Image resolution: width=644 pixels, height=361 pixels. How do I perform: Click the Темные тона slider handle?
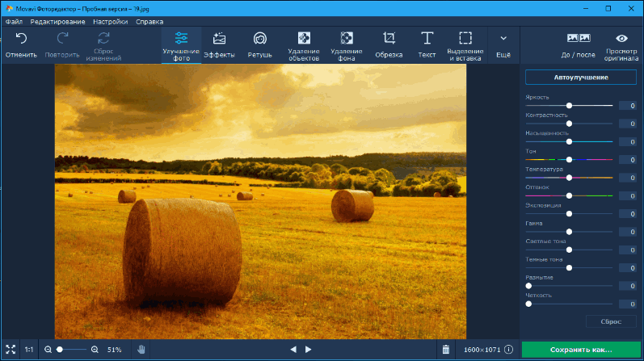tap(569, 268)
